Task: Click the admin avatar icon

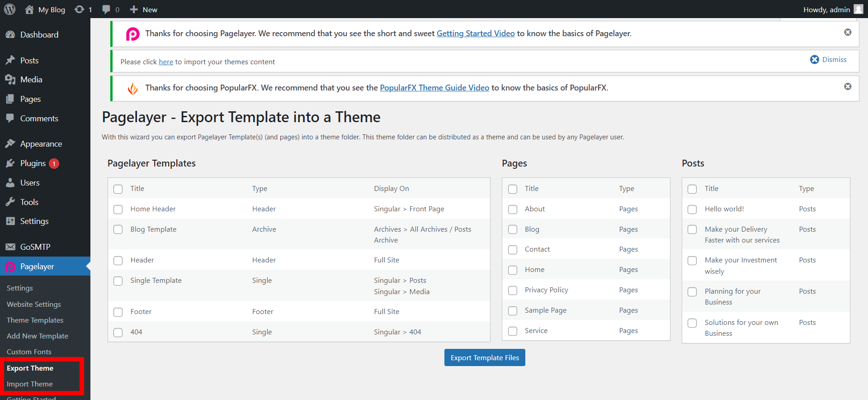Action: tap(859, 10)
